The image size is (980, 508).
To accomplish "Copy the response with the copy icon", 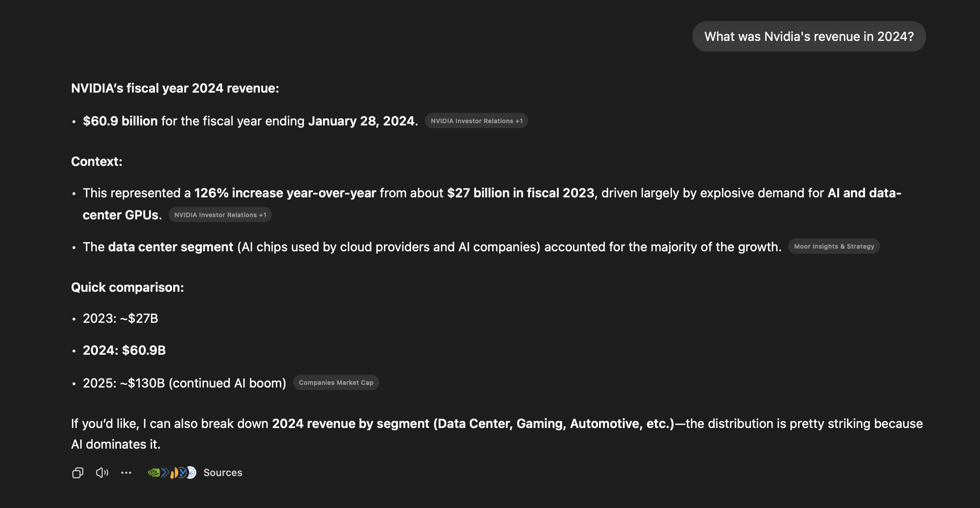I will click(x=78, y=472).
